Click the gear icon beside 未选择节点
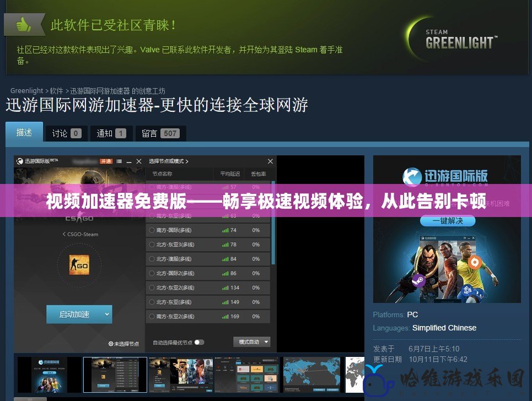 pos(111,344)
